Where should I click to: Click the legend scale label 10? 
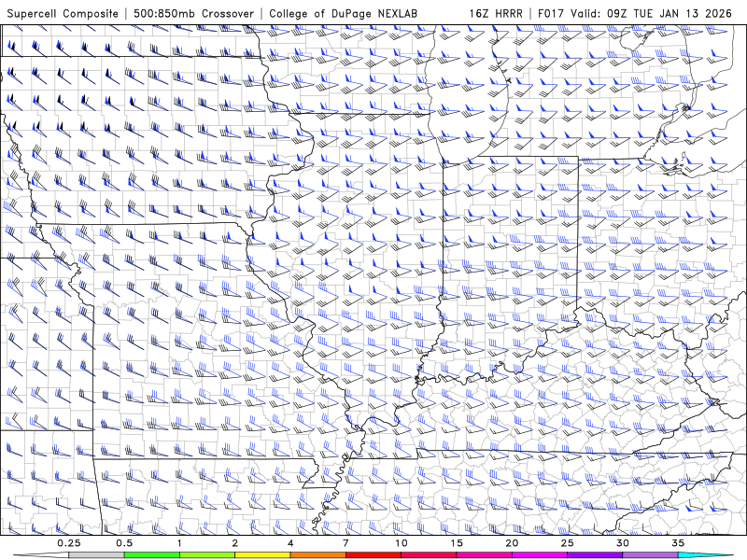pyautogui.click(x=402, y=543)
